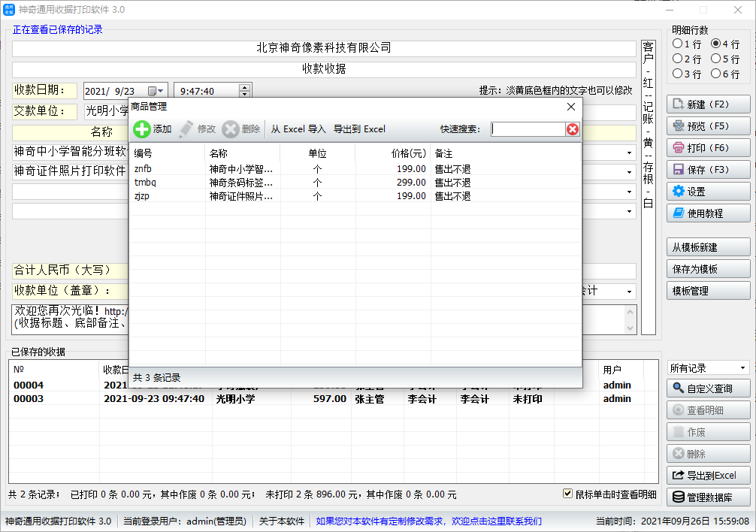Screen dimensions: 756x532
Task: Expand the 所有记录 filter dropdown
Action: [743, 368]
